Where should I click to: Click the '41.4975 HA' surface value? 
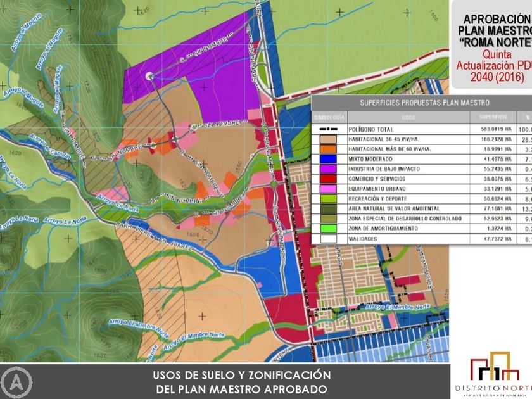(x=497, y=159)
